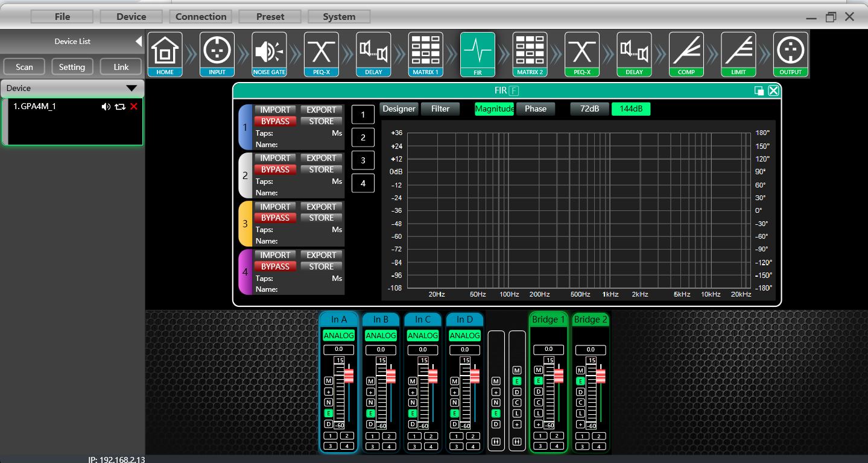
Task: Open the COMP processing icon
Action: (x=686, y=54)
